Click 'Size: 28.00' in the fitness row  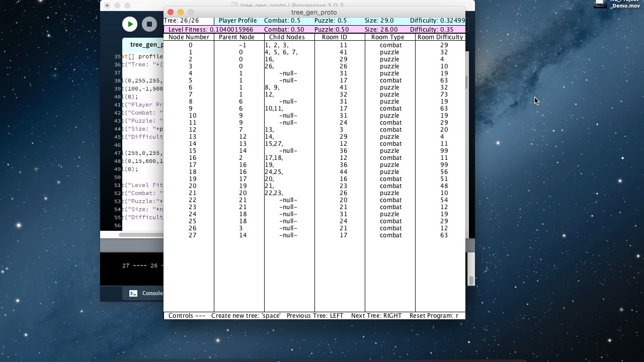tap(381, 30)
